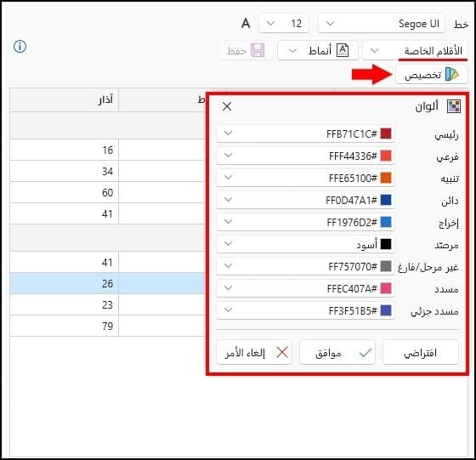Click the ألوان colors panel icon
The image size is (476, 460).
point(454,106)
